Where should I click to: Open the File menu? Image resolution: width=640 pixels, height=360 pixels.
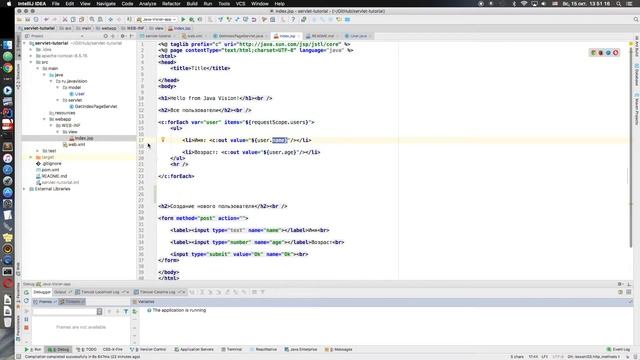56,4
